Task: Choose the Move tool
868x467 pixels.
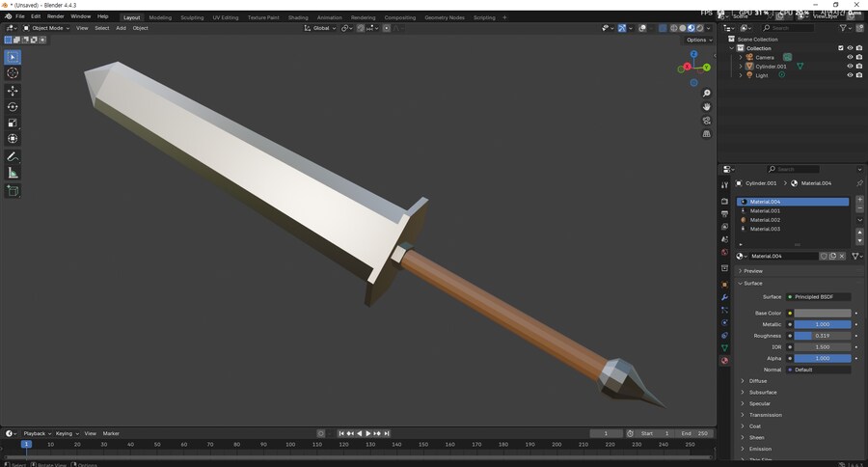Action: click(x=13, y=91)
